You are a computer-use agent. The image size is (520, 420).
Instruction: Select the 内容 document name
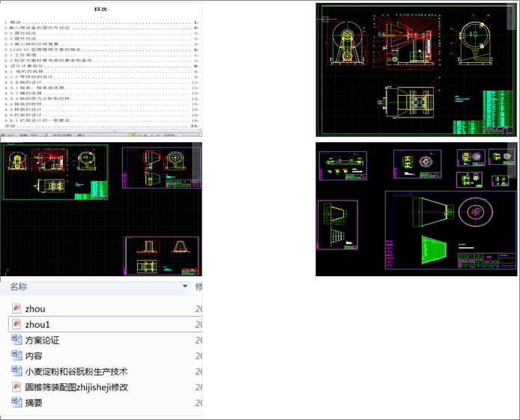[x=34, y=356]
